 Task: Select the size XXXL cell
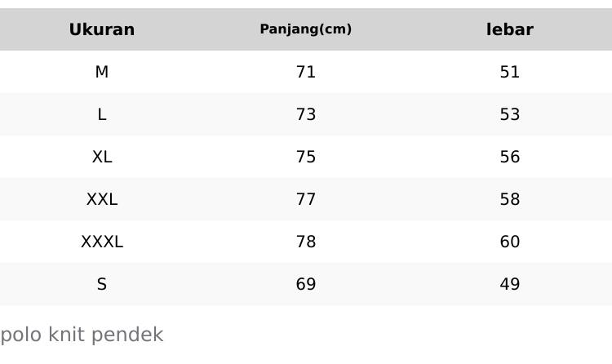(x=102, y=242)
